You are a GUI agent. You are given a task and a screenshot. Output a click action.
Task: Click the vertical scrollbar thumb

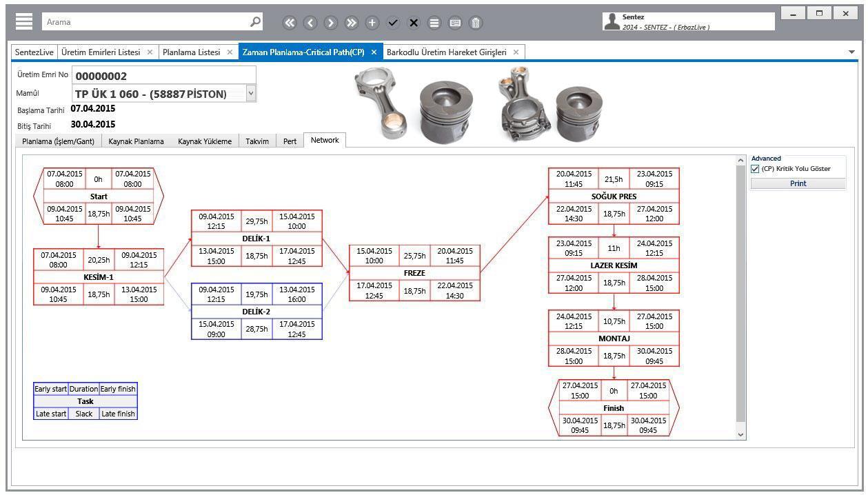coord(741,293)
